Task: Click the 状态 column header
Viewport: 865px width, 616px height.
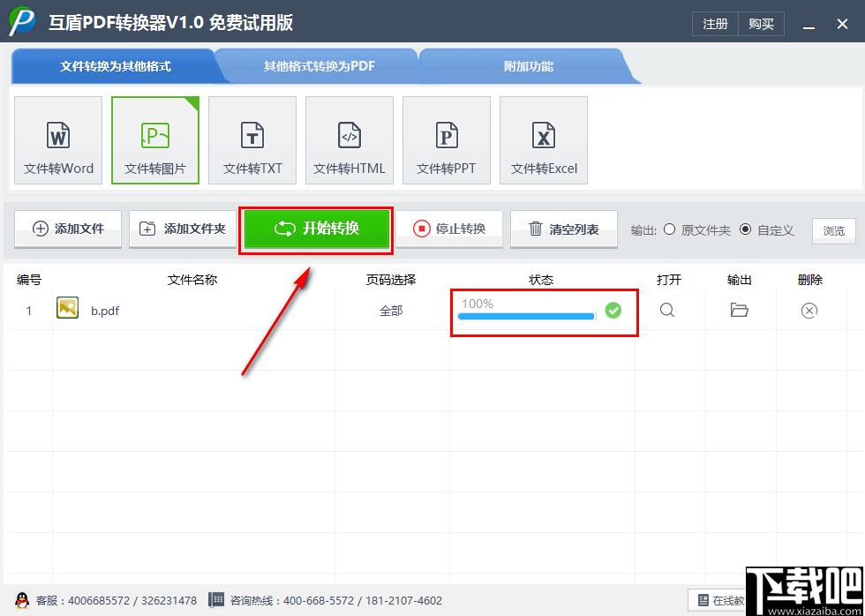Action: tap(541, 280)
